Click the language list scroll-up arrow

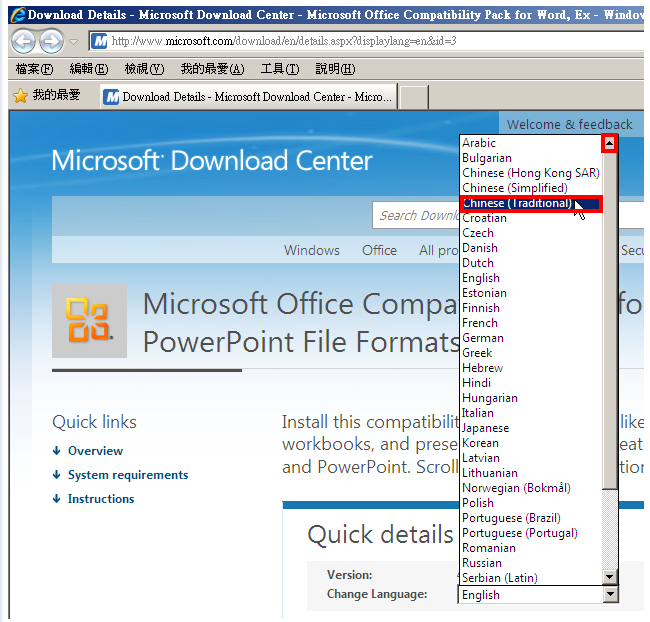pyautogui.click(x=609, y=143)
